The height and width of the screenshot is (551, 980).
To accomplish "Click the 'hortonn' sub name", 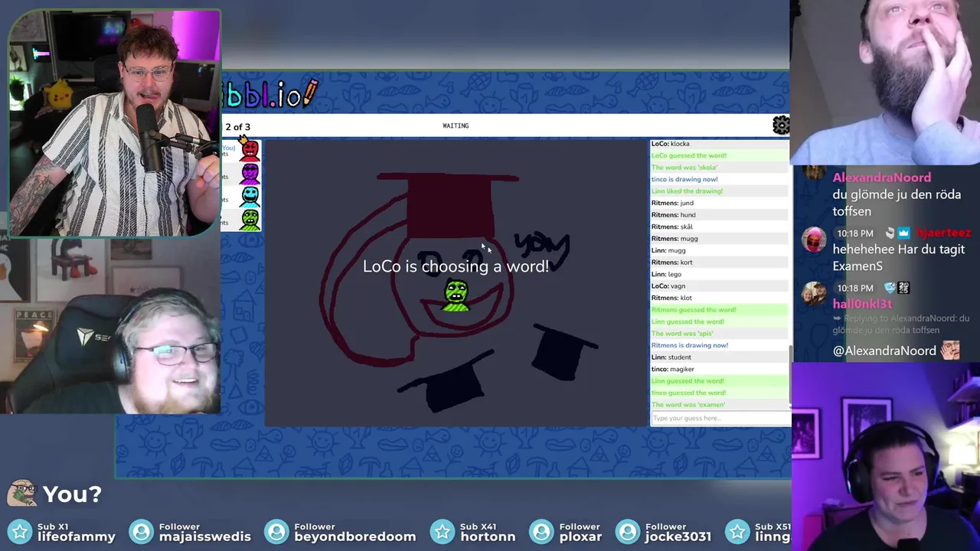I will click(488, 536).
